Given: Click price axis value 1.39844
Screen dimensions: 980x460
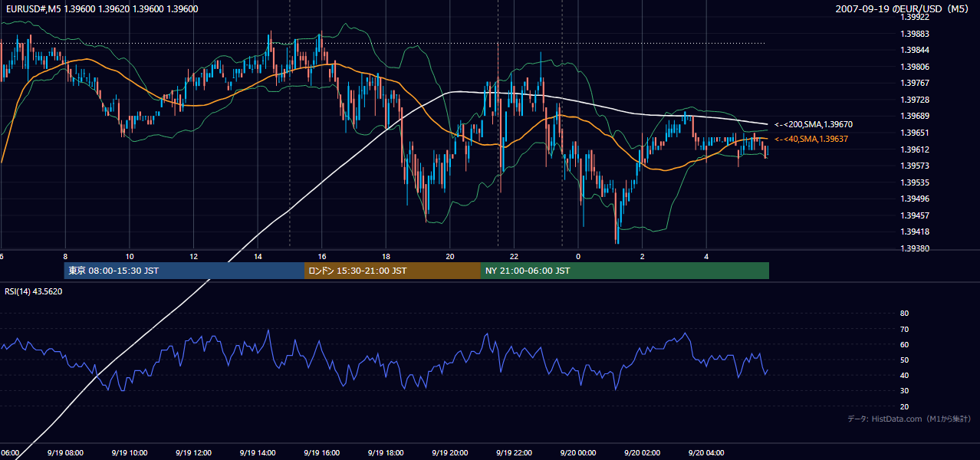Looking at the screenshot, I should coord(913,50).
